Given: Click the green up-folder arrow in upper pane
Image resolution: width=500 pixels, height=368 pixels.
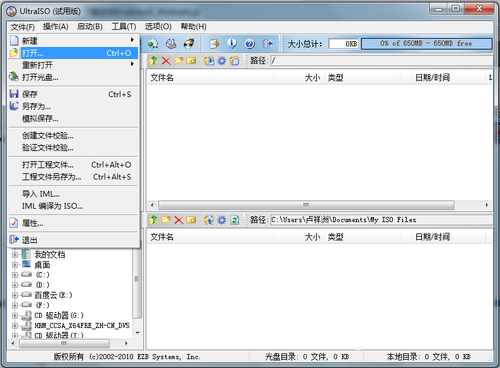Looking at the screenshot, I should tap(153, 61).
